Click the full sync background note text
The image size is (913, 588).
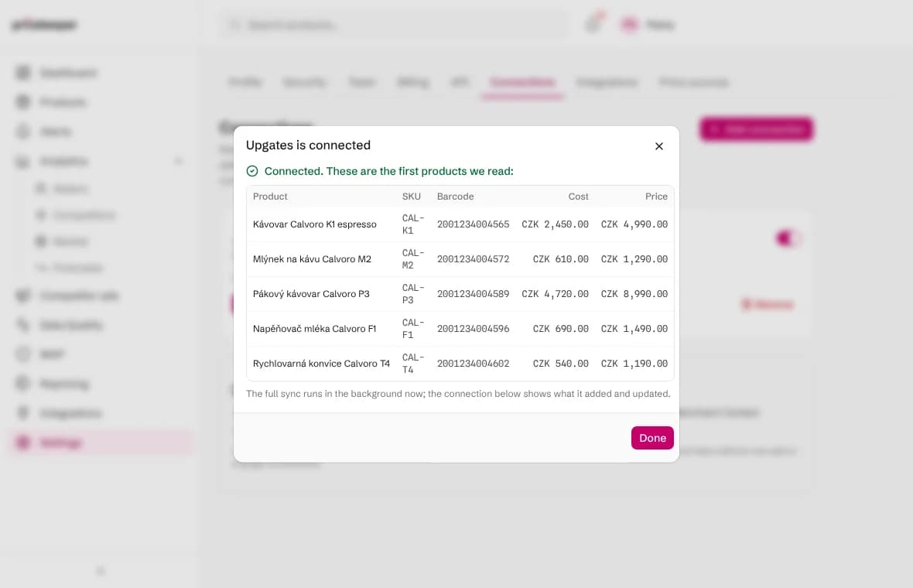(458, 394)
